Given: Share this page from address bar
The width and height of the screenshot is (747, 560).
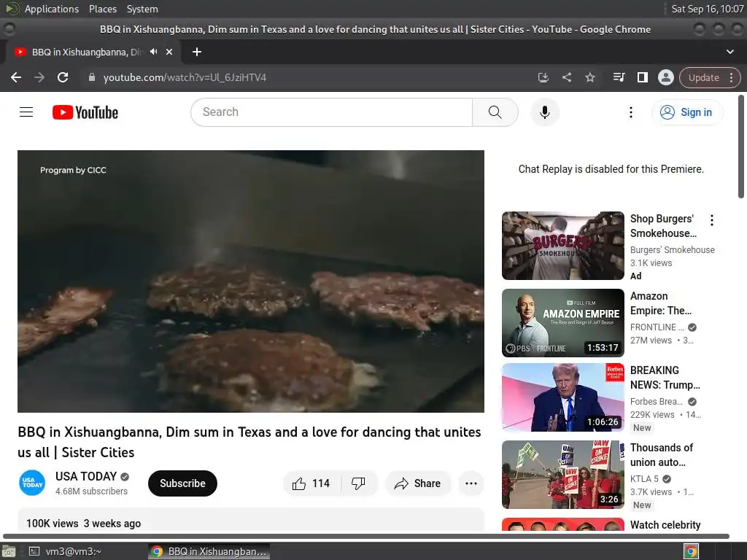Looking at the screenshot, I should (566, 77).
